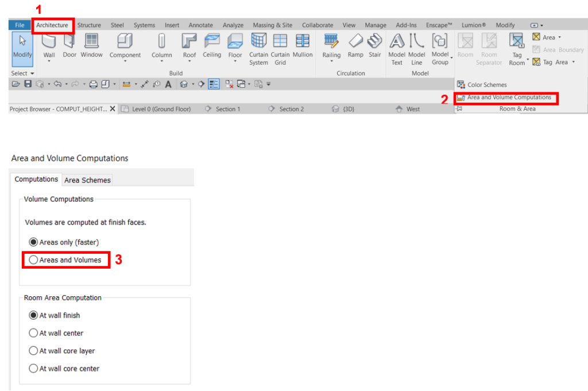Activate the Railing tool
The height and width of the screenshot is (391, 588).
pos(331,45)
